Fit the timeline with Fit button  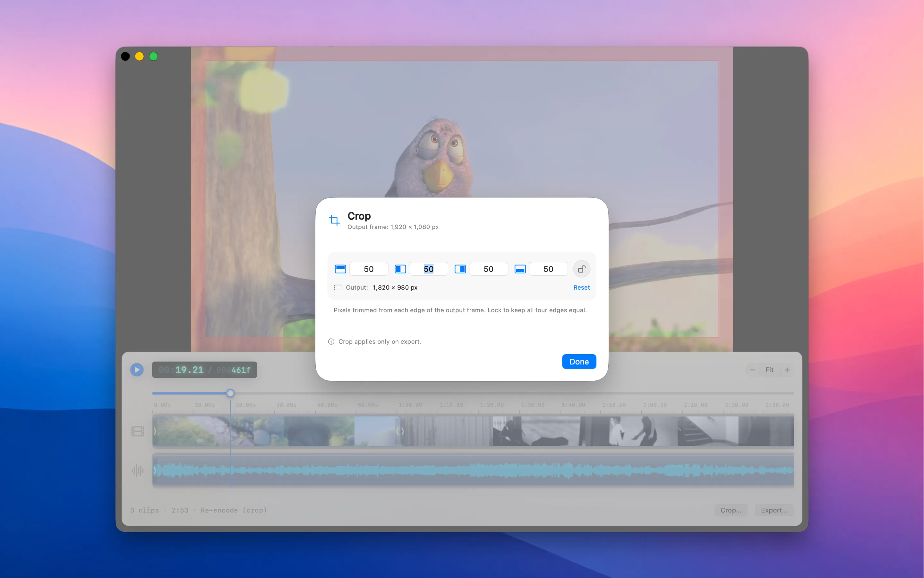click(x=769, y=370)
